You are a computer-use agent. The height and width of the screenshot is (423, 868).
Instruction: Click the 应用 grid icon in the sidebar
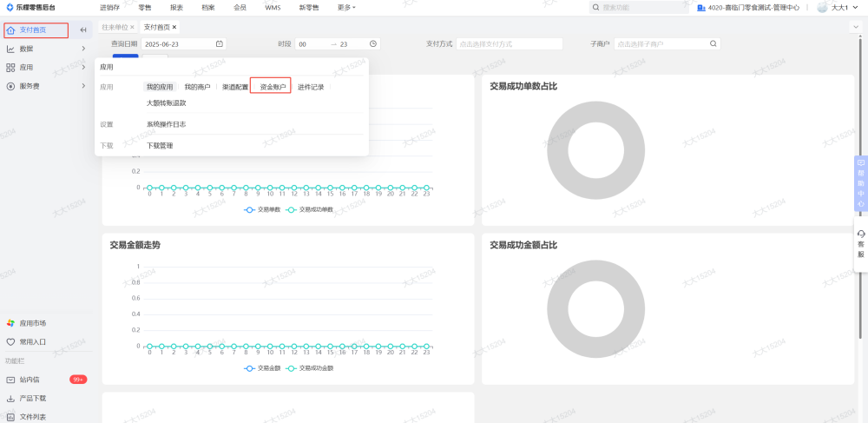pos(10,68)
